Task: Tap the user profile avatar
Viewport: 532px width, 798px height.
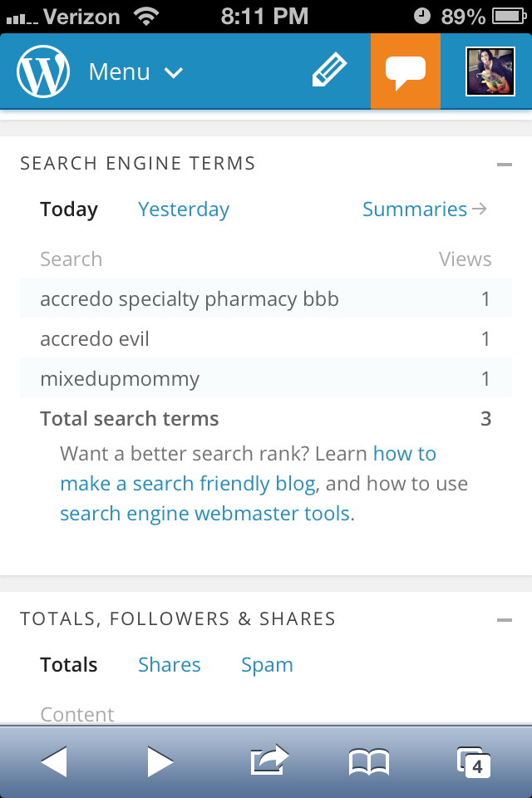Action: pyautogui.click(x=490, y=71)
